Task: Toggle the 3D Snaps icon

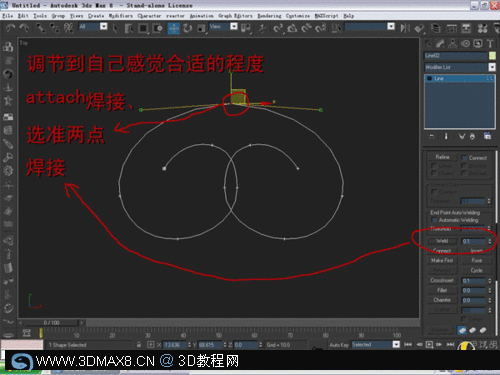Action: 278,28
